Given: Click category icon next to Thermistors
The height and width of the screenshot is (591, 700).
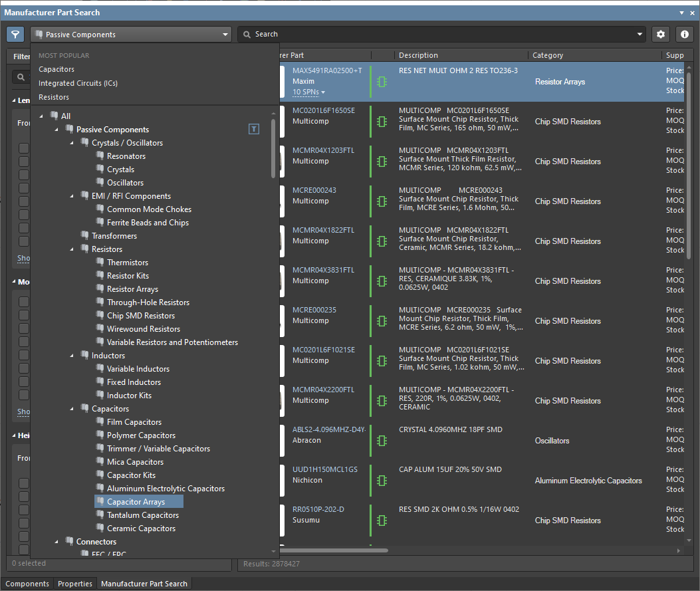Looking at the screenshot, I should point(100,262).
